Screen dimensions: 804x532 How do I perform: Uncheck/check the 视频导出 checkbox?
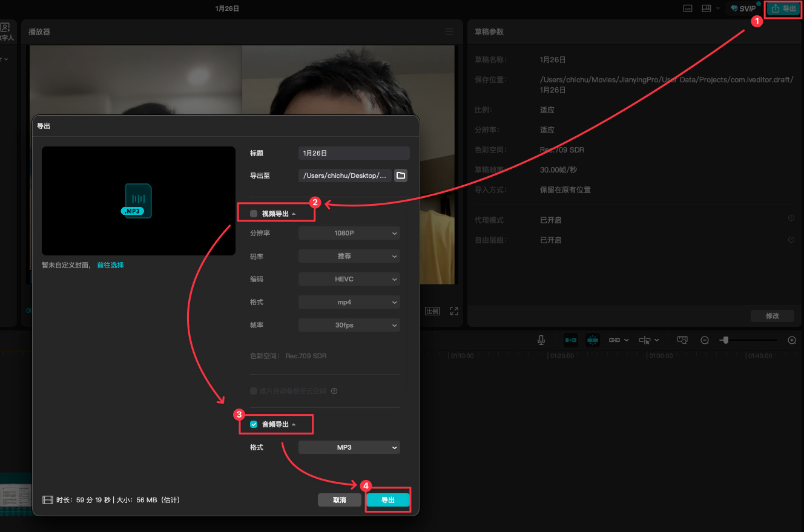coord(254,214)
